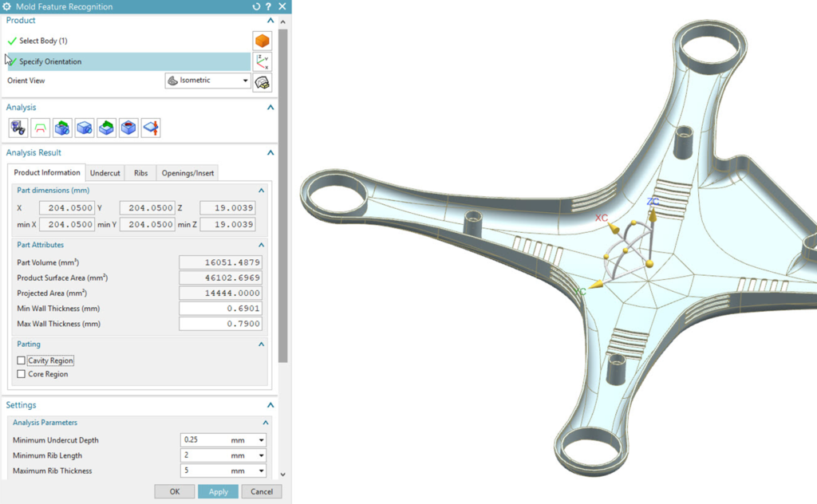Screen dimensions: 817x504
Task: Click the Orient View icon button
Action: pos(262,82)
